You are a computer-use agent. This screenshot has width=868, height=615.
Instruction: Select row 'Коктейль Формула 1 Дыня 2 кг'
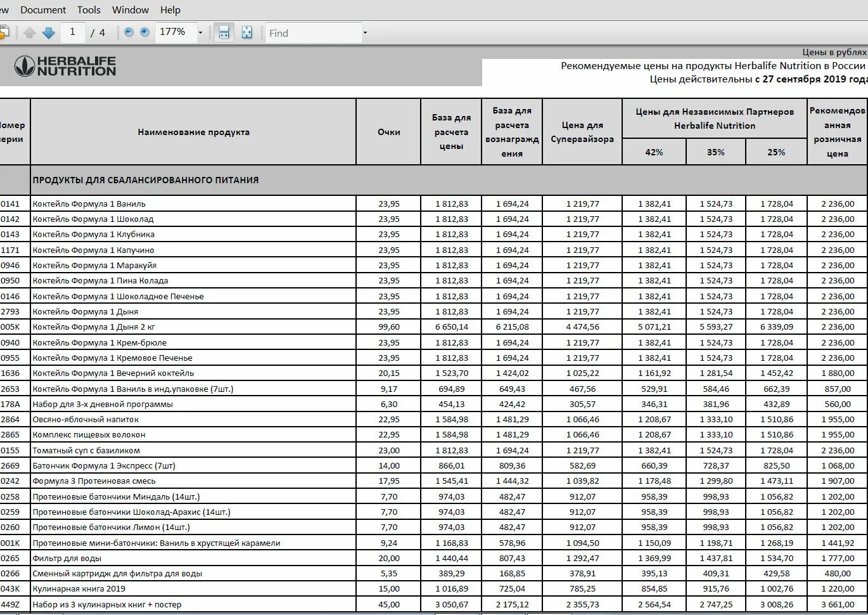433,327
